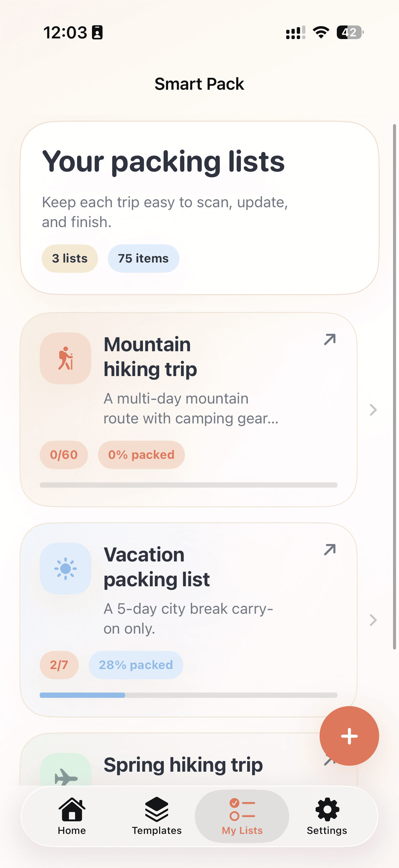Viewport: 399px width, 868px height.
Task: Click the 75 items chip
Action: [143, 259]
